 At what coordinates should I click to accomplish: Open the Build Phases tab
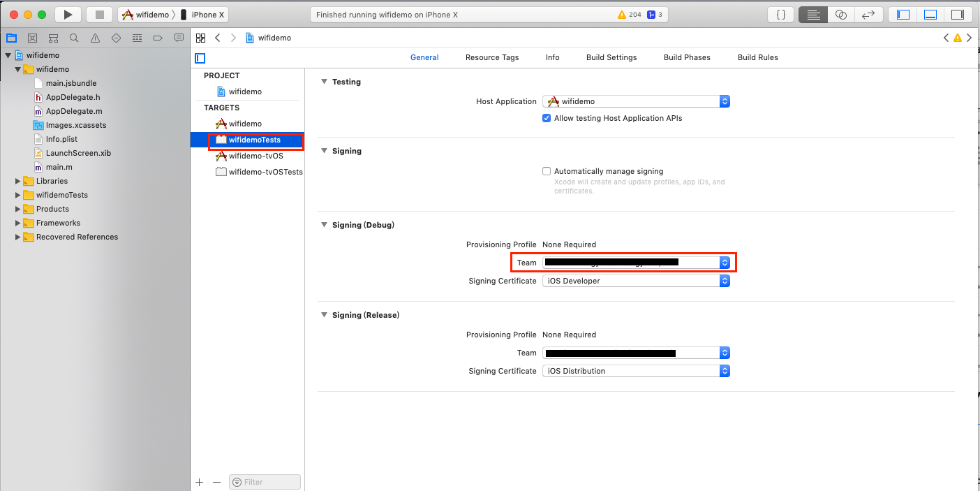tap(687, 57)
